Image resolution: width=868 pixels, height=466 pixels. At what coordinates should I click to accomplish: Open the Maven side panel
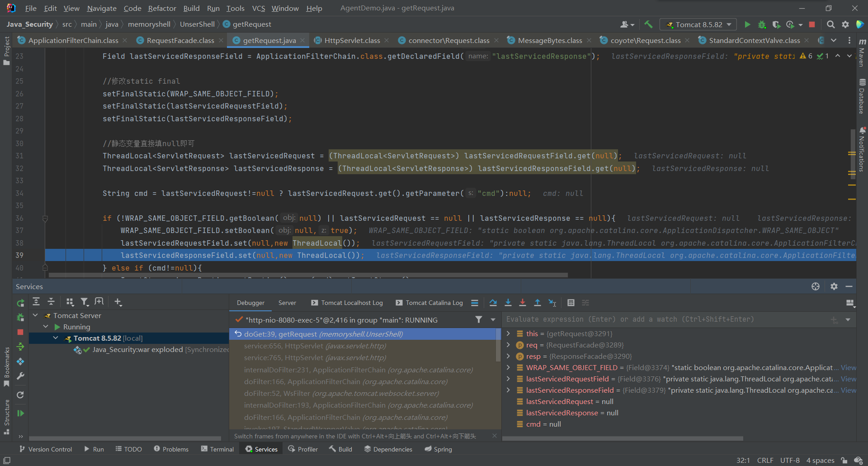tap(862, 52)
